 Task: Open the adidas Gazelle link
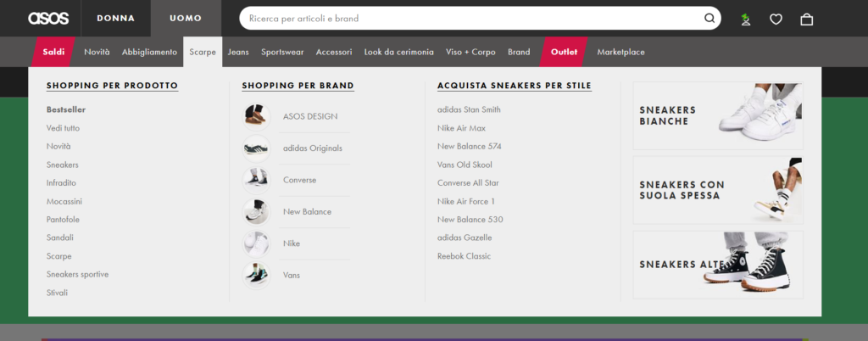pos(465,238)
